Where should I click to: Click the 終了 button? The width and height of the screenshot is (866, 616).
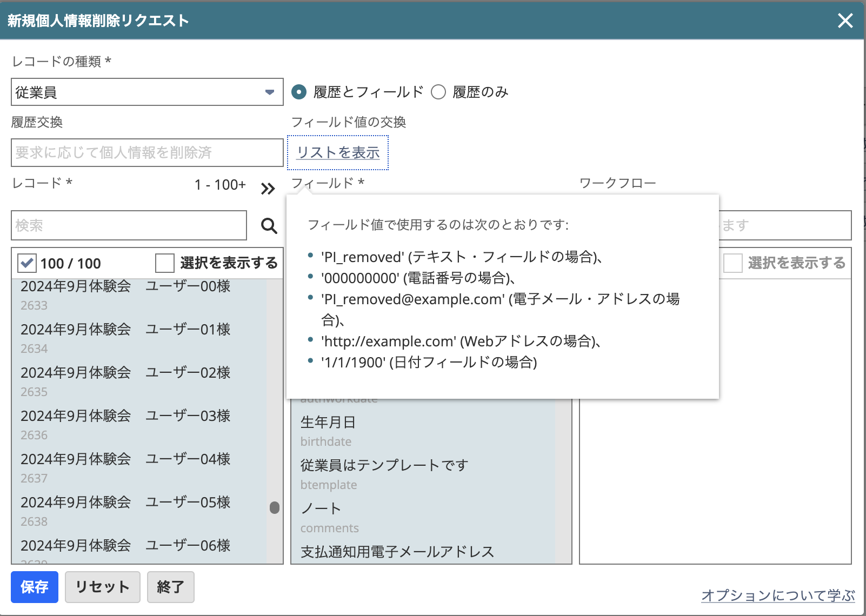(170, 587)
